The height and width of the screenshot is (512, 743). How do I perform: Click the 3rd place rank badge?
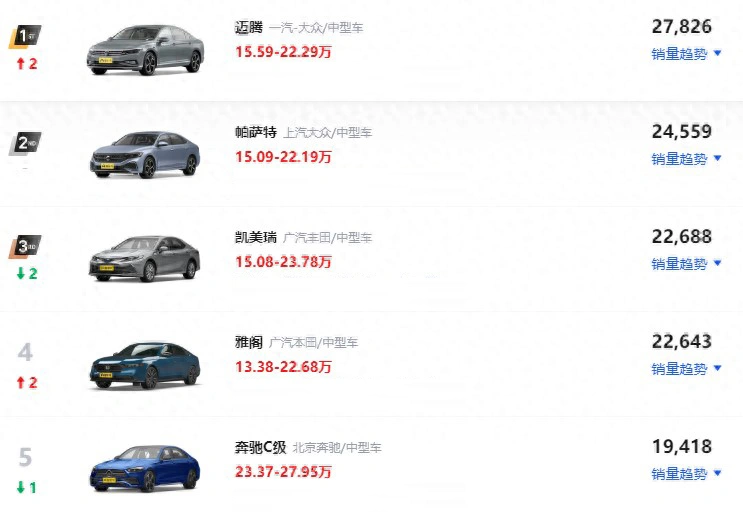[x=25, y=247]
